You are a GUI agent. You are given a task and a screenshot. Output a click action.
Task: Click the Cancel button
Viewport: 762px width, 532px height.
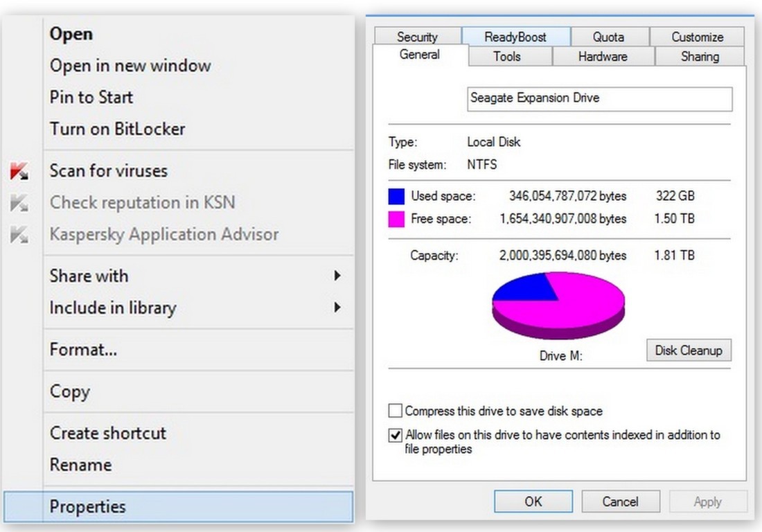621,502
